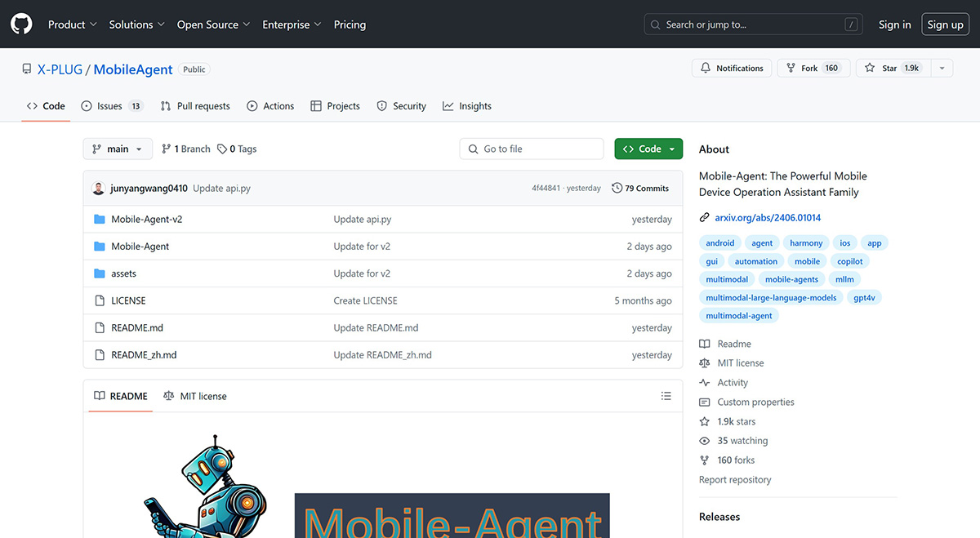
Task: Click the Sign up button
Action: (945, 24)
